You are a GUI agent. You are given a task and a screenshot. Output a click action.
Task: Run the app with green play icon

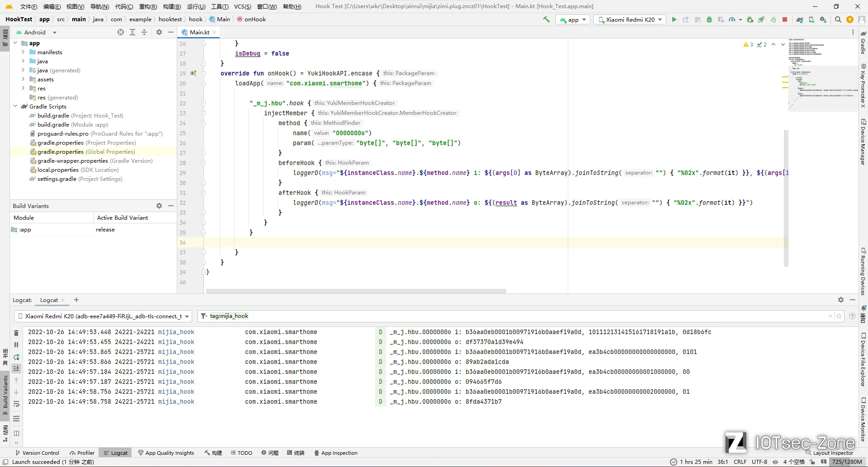[x=674, y=19]
